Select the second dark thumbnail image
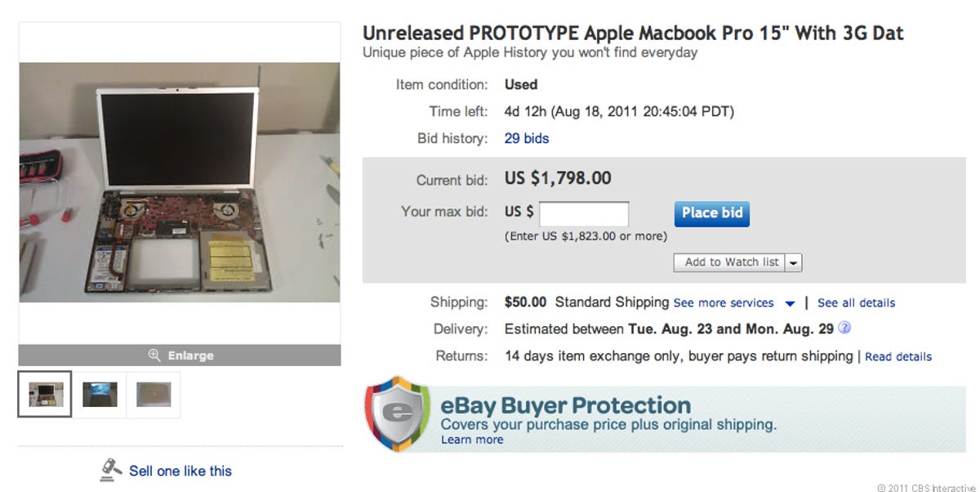 (x=99, y=395)
